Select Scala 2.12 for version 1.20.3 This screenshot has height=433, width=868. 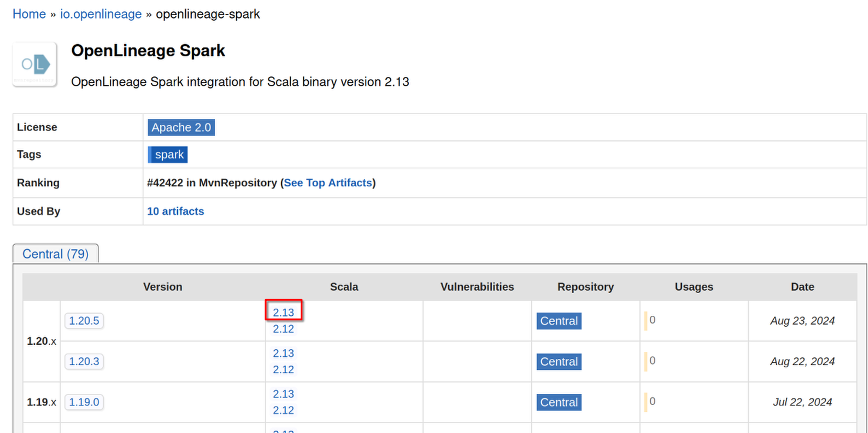tap(283, 370)
